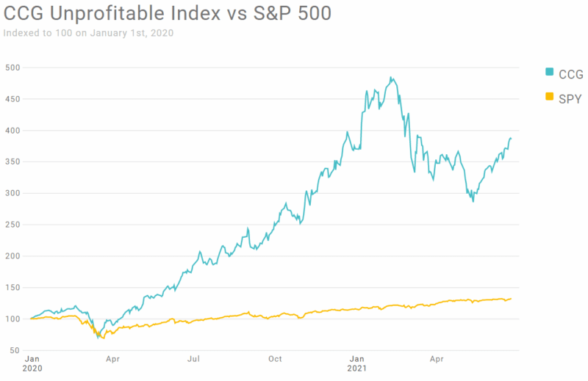Click the end point of the SPY line
588x381 pixels.
tap(511, 299)
